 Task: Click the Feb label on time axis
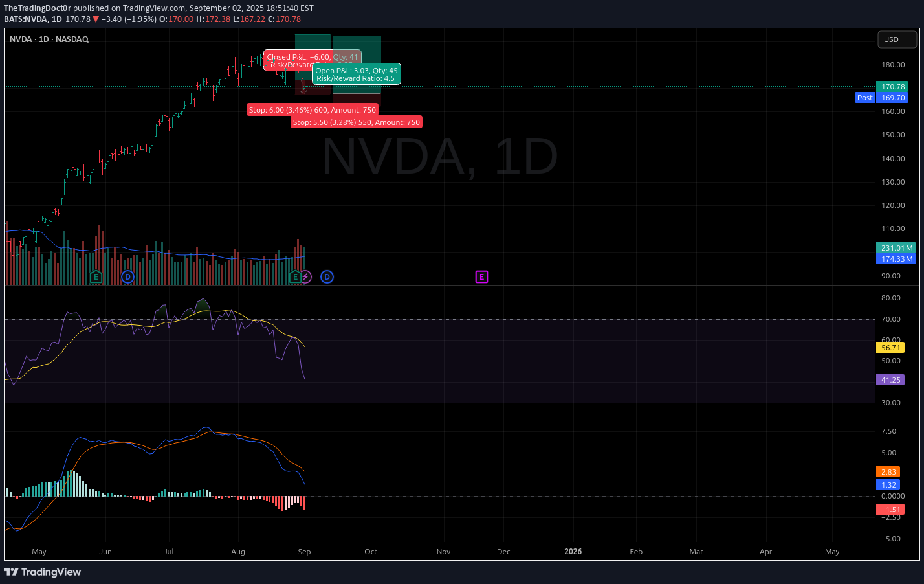tap(636, 552)
